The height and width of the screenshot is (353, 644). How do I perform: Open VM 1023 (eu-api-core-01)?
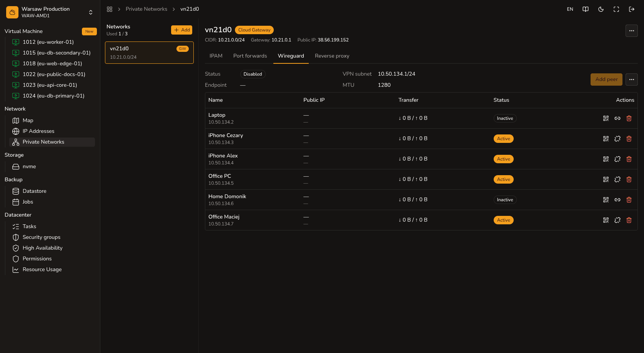click(x=52, y=85)
